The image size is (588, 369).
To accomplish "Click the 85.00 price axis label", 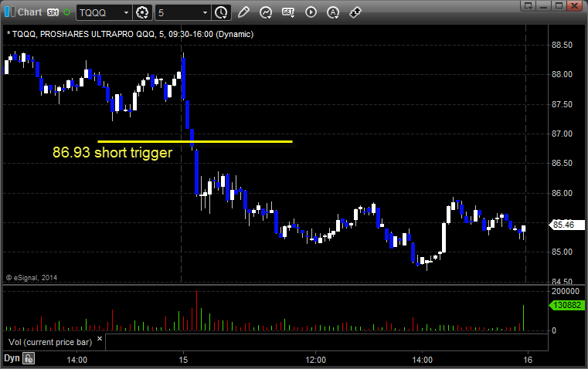I will pyautogui.click(x=562, y=252).
